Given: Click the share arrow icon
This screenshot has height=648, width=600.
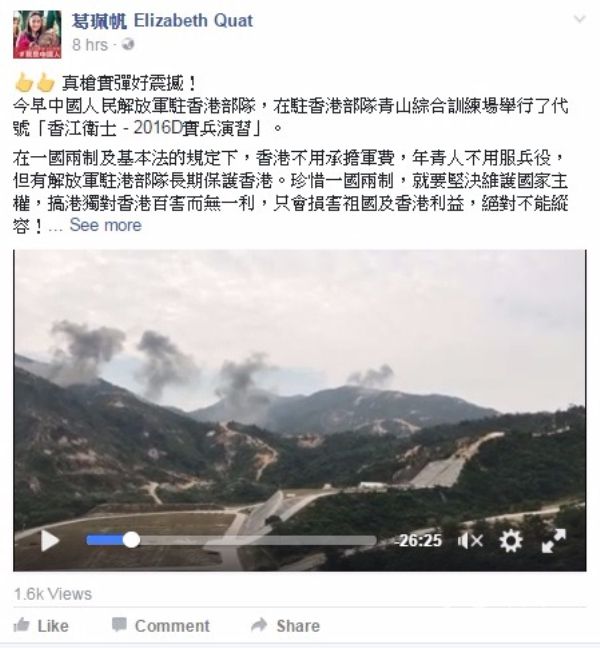Looking at the screenshot, I should 259,625.
